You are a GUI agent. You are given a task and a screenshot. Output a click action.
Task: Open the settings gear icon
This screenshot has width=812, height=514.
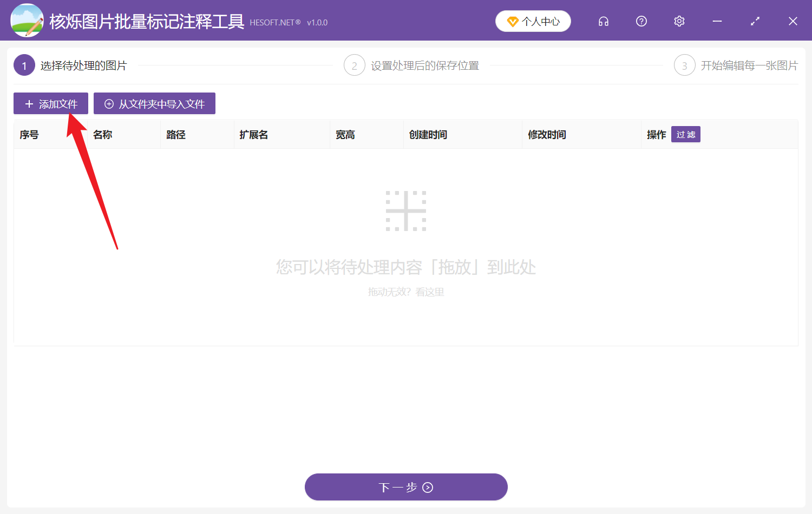tap(679, 21)
